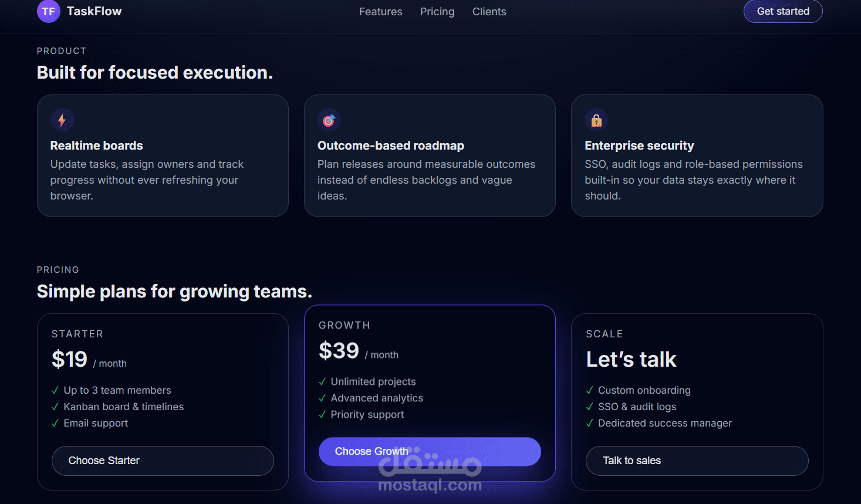Select the Choose Growth button
The image size is (861, 504).
[x=430, y=451]
